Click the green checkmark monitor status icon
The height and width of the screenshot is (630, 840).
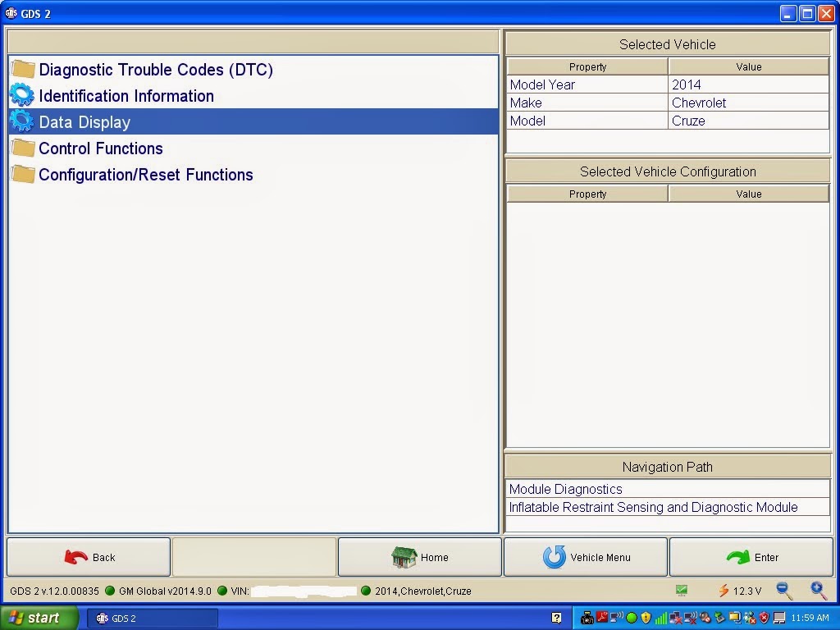tap(682, 591)
